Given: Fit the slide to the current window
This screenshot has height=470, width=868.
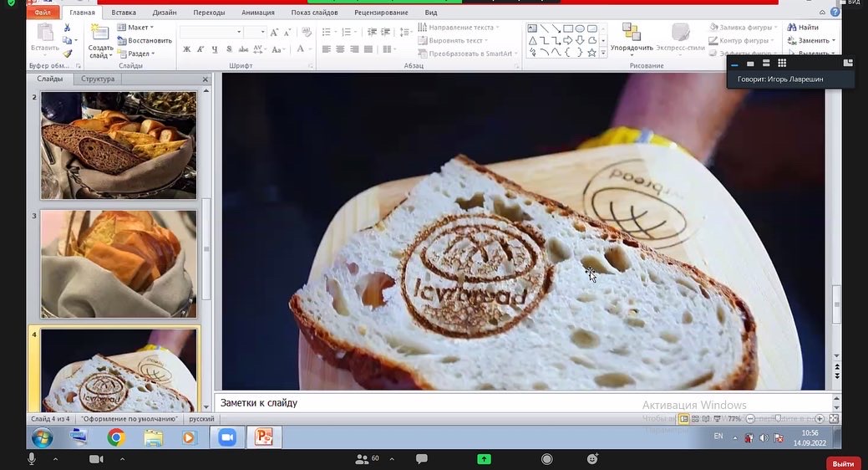Looking at the screenshot, I should (834, 419).
